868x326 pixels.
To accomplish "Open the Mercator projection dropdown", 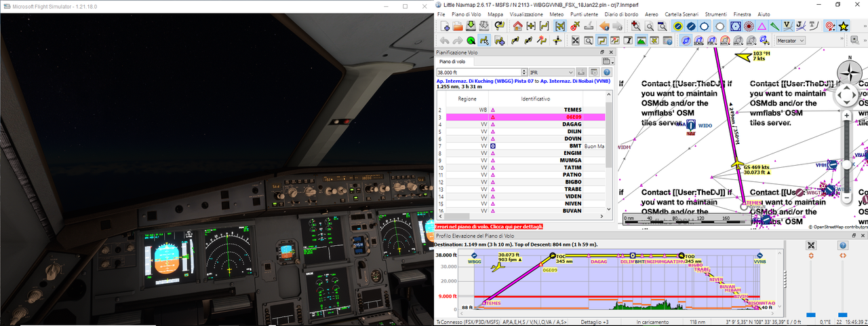I will (x=791, y=40).
